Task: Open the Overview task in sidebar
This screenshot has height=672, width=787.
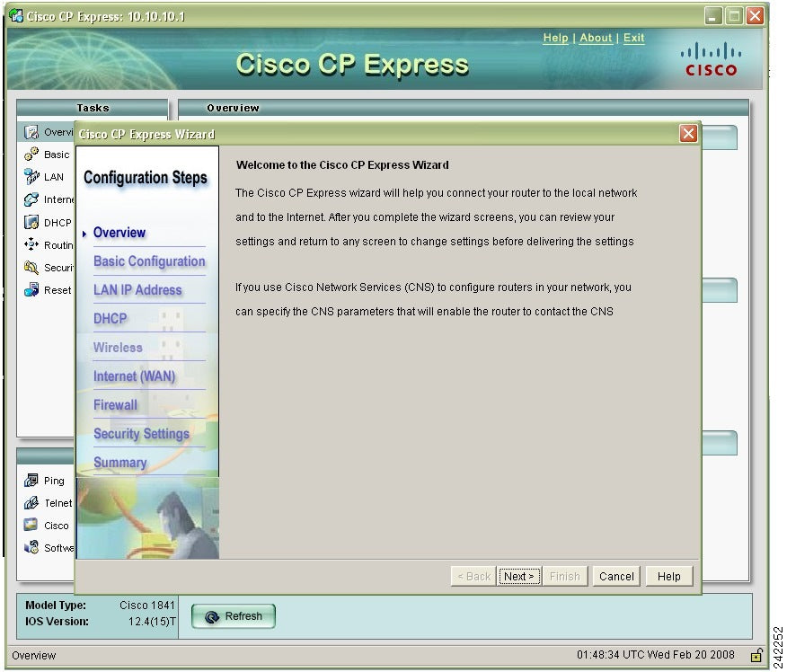Action: tap(31, 131)
